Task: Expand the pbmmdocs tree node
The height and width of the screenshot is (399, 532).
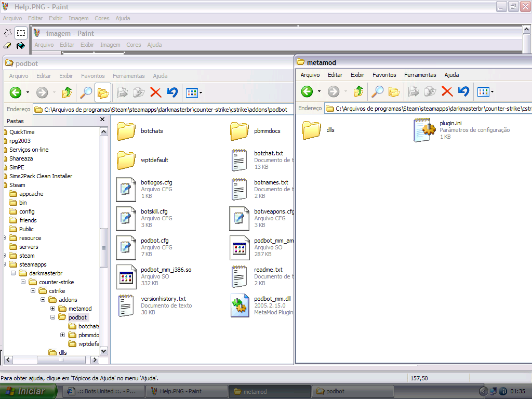Action: (x=62, y=335)
